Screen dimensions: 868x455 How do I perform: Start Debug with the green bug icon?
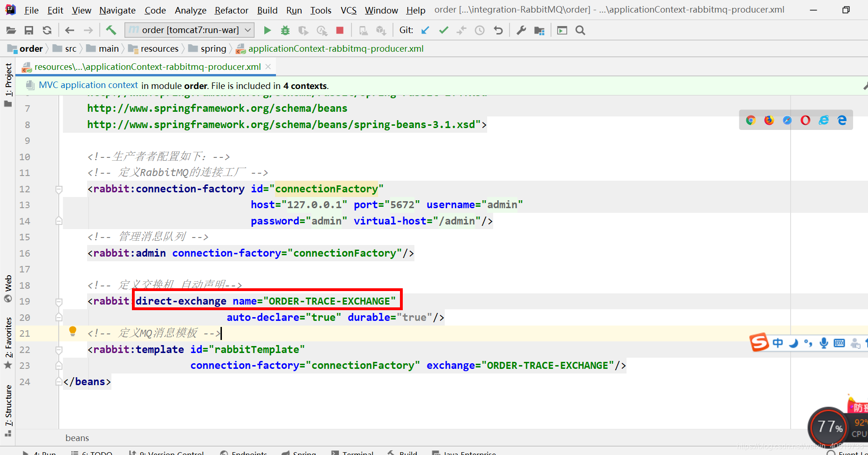point(285,30)
